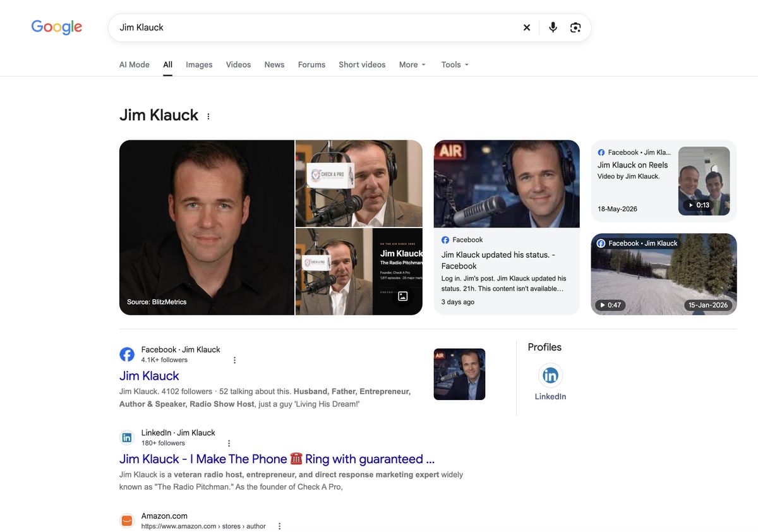The height and width of the screenshot is (532, 758).
Task: Click Amazon favicon in third result
Action: [x=127, y=521]
